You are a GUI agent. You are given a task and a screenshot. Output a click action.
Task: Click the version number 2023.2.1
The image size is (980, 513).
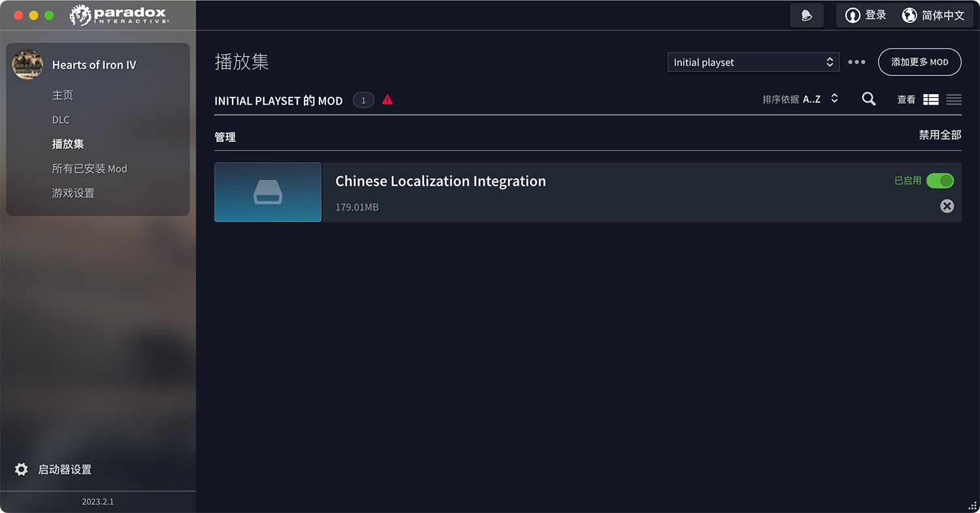pos(98,502)
